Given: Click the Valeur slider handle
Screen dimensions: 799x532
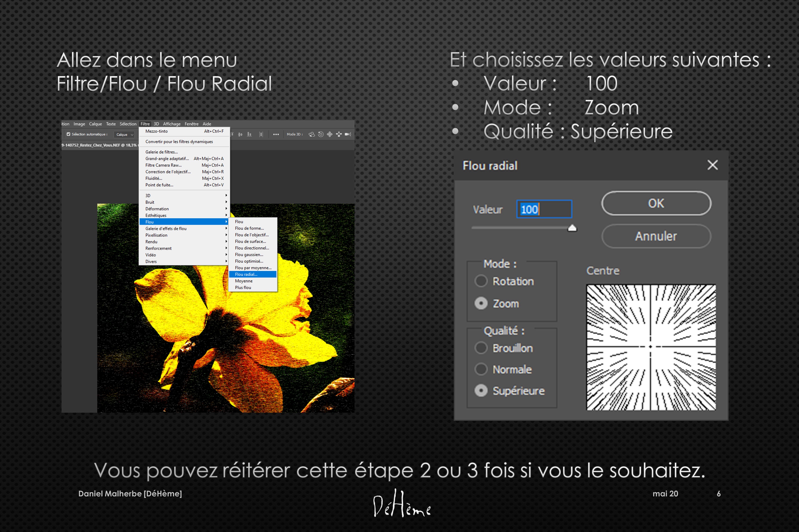Looking at the screenshot, I should [x=572, y=228].
